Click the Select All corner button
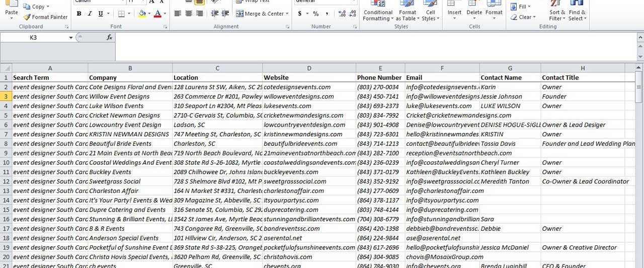The height and width of the screenshot is (268, 644). 6,68
